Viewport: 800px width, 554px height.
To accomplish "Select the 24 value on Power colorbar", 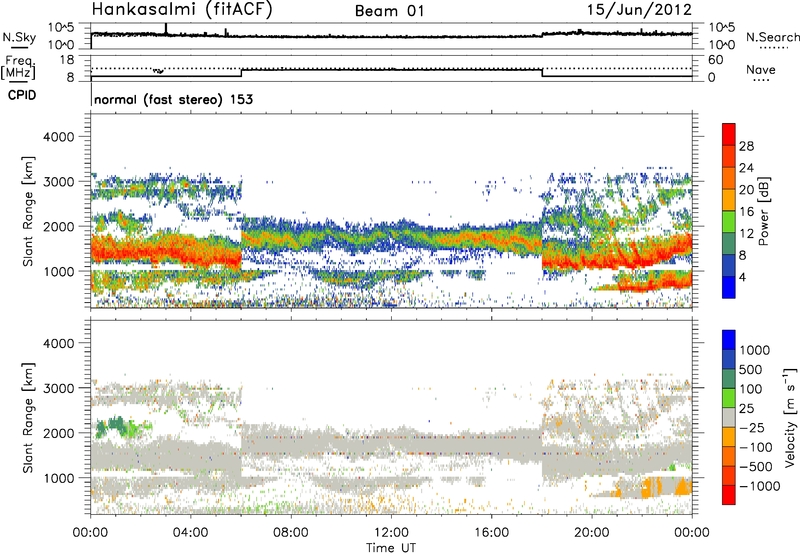I will point(746,168).
